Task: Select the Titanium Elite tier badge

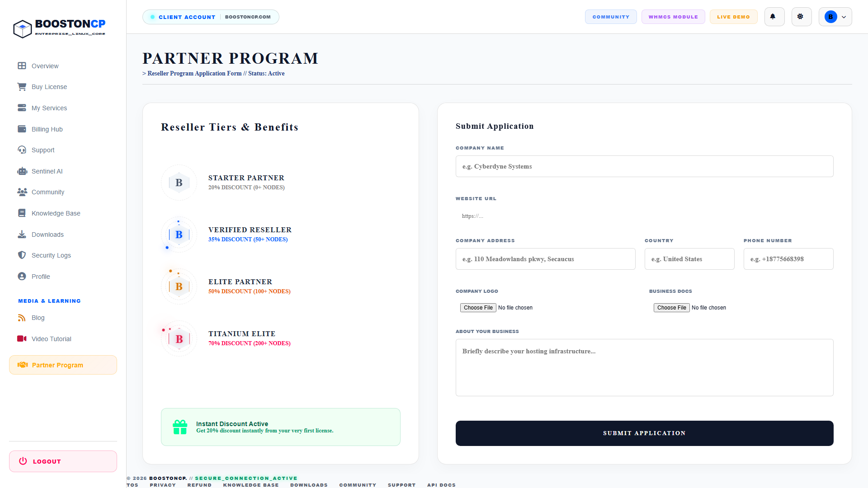Action: 179,338
